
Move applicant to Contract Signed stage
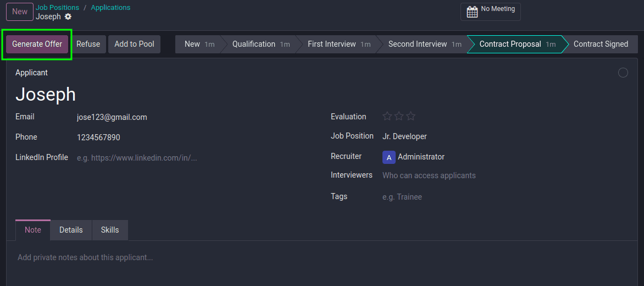601,44
